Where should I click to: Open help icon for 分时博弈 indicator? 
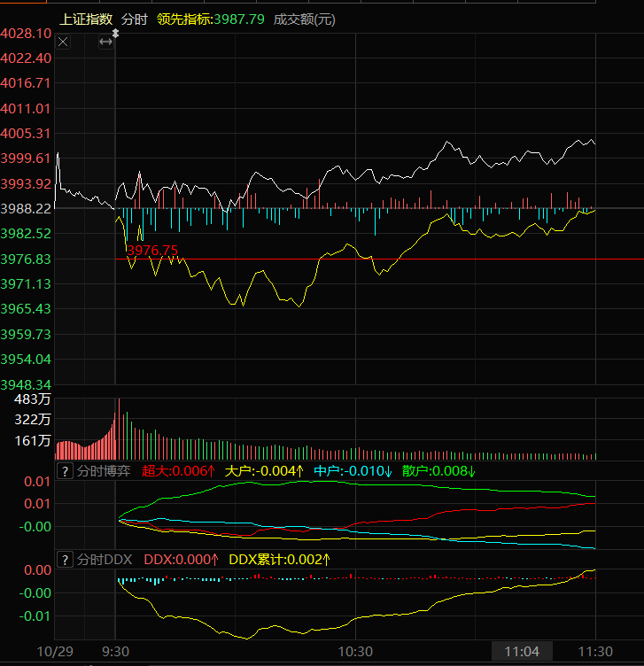pos(64,471)
